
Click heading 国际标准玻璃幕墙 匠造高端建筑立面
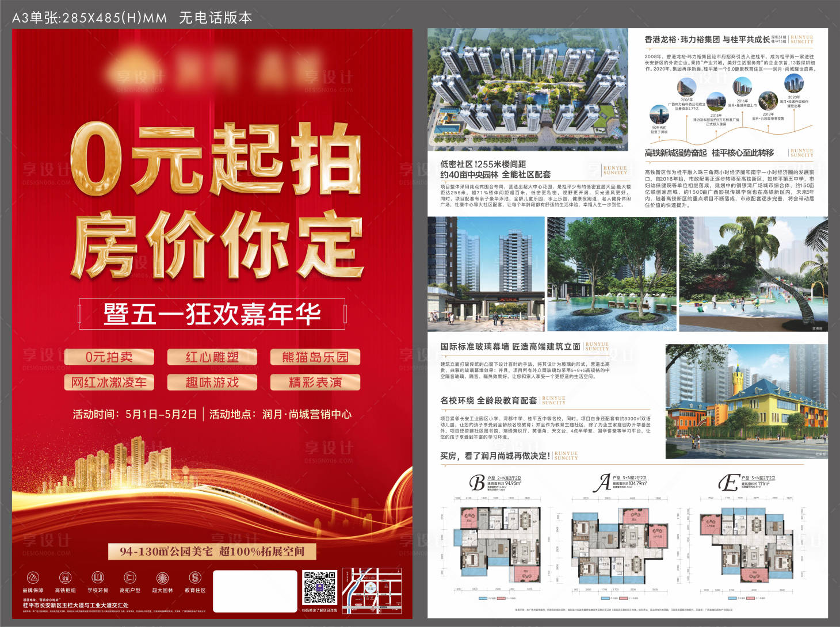click(510, 346)
